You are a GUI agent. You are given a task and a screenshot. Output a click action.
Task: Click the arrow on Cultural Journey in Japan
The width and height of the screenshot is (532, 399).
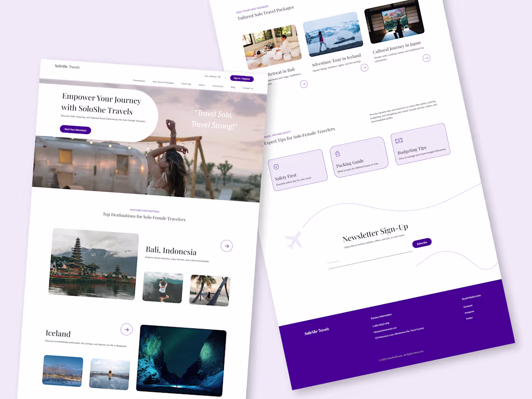[x=427, y=58]
